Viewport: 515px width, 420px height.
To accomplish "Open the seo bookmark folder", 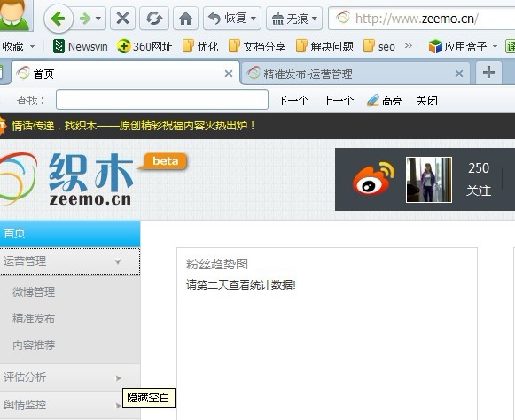I will pos(379,46).
